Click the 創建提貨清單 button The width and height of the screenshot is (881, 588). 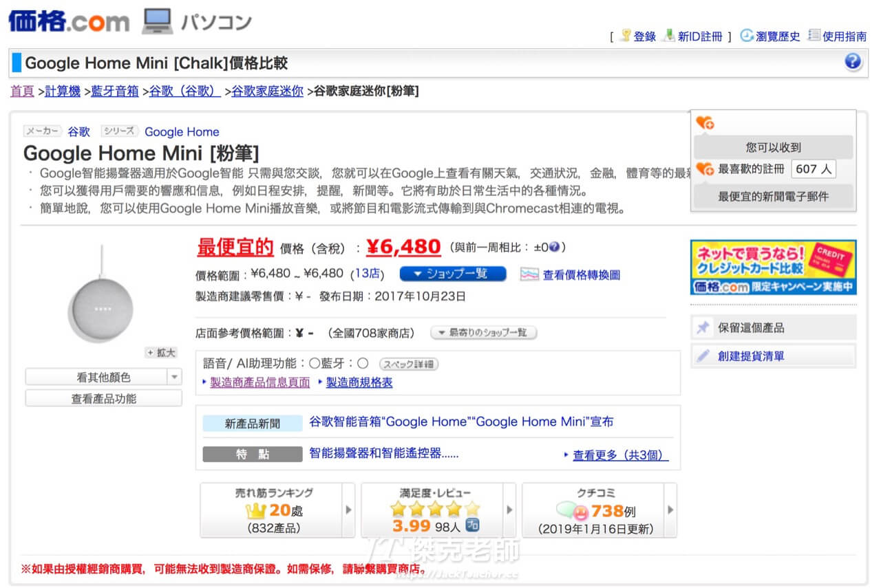click(x=774, y=356)
